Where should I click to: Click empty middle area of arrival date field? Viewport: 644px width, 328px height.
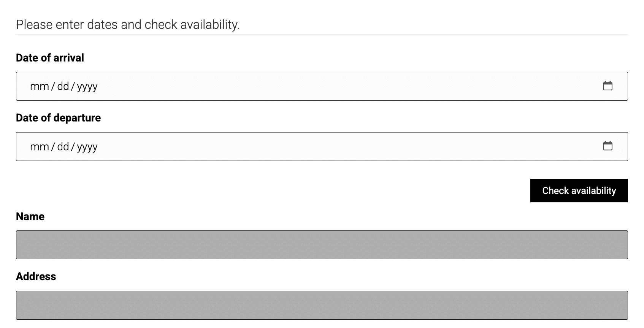coord(322,87)
